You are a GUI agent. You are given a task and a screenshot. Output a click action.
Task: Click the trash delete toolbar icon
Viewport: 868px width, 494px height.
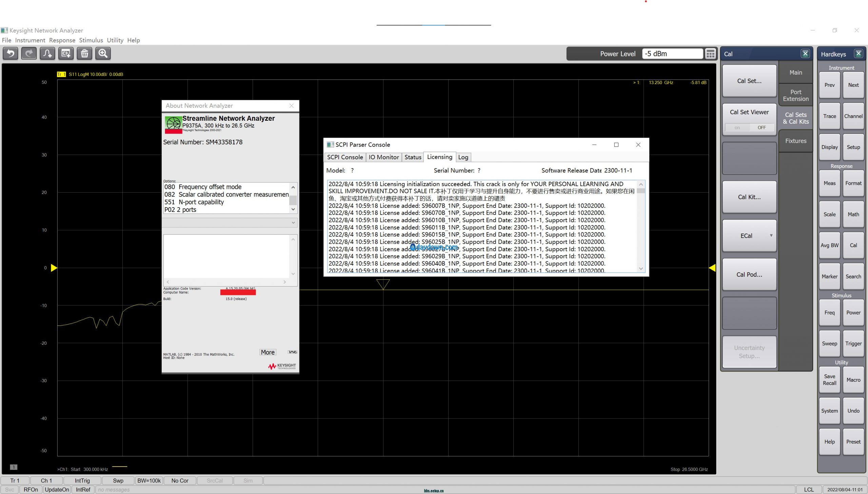tap(84, 53)
